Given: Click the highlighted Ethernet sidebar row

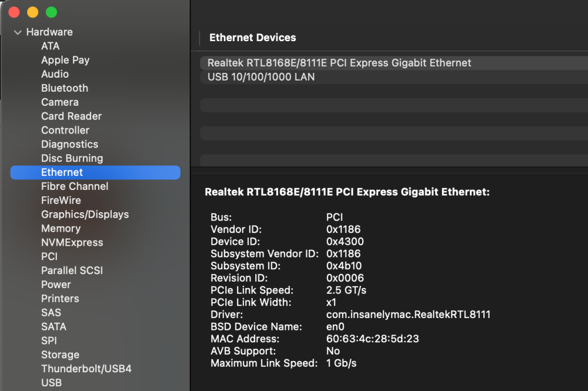Looking at the screenshot, I should point(95,172).
